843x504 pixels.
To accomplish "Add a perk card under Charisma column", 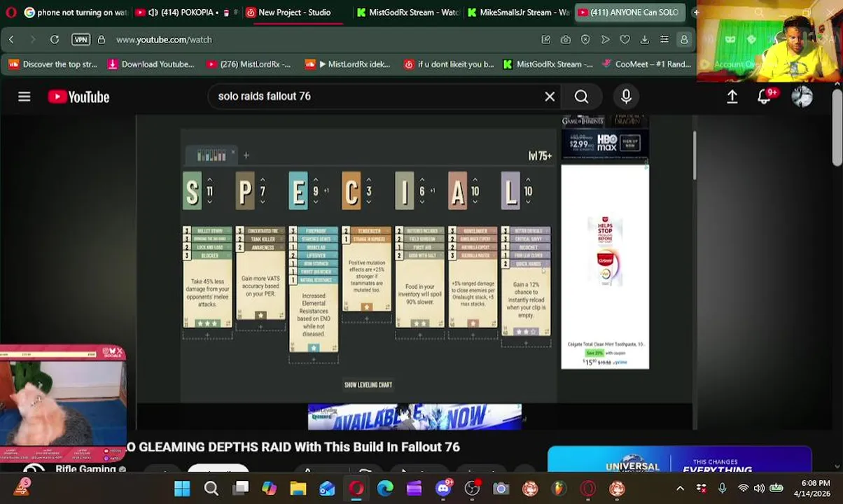I will point(366,318).
